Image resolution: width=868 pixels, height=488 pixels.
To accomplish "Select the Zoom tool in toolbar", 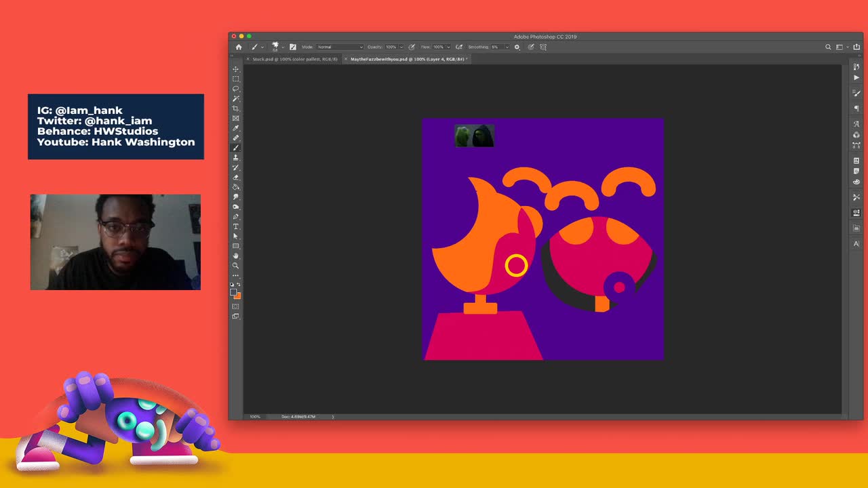I will click(236, 266).
